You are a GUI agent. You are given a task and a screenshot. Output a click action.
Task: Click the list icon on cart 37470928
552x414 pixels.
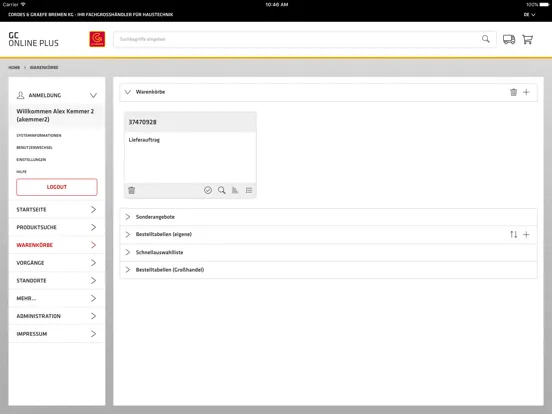[249, 190]
